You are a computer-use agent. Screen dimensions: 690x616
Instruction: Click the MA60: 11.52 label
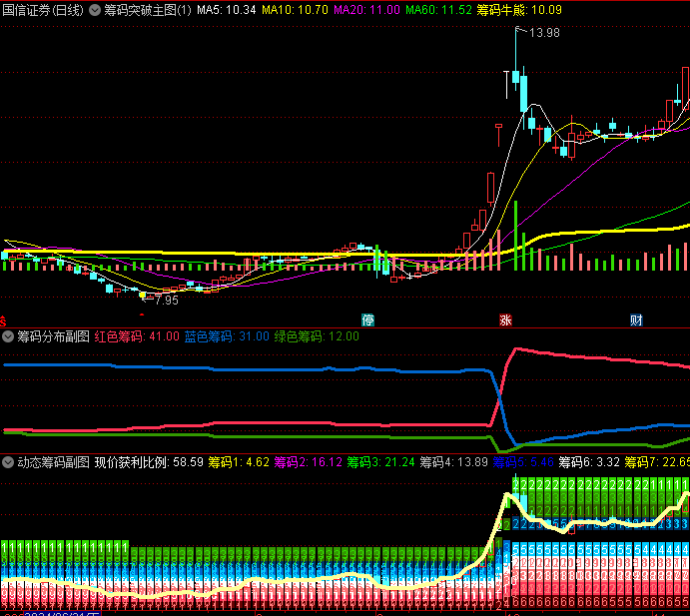pyautogui.click(x=438, y=10)
